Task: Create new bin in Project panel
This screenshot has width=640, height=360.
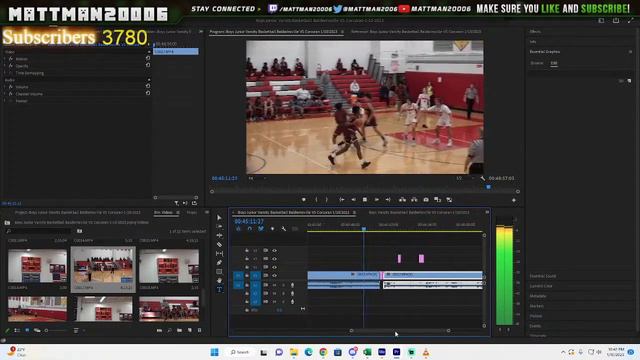Action: click(180, 330)
